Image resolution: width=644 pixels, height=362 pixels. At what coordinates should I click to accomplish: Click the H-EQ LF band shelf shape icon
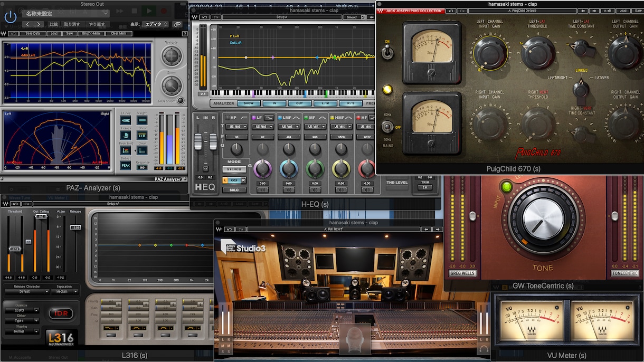[x=269, y=118]
